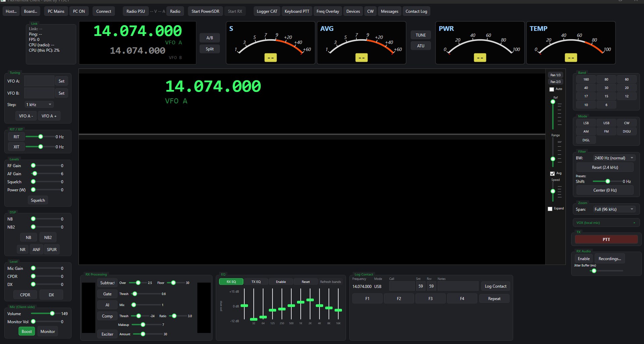Enable Split VFO mode
The width and height of the screenshot is (644, 344).
pos(210,49)
